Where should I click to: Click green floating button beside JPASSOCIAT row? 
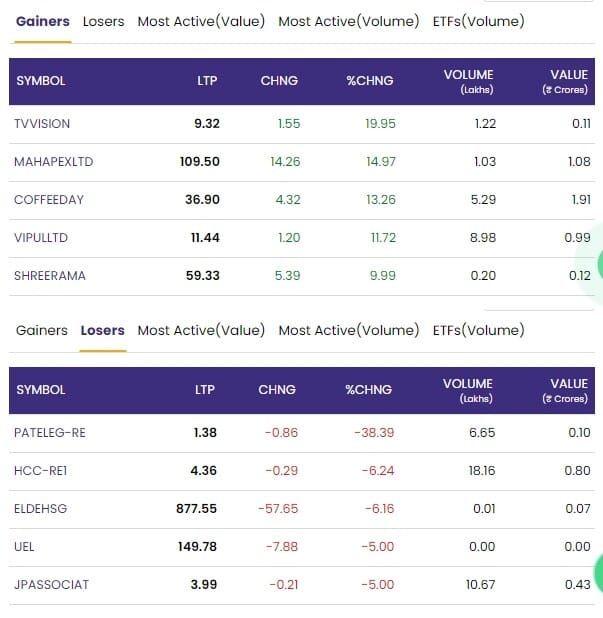[599, 573]
